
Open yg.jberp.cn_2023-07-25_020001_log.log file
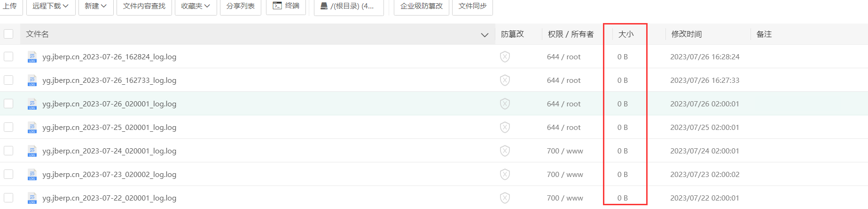click(109, 128)
